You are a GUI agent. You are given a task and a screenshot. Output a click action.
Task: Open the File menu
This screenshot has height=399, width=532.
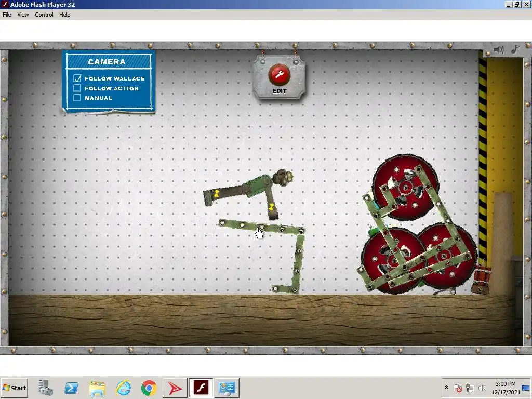(7, 15)
